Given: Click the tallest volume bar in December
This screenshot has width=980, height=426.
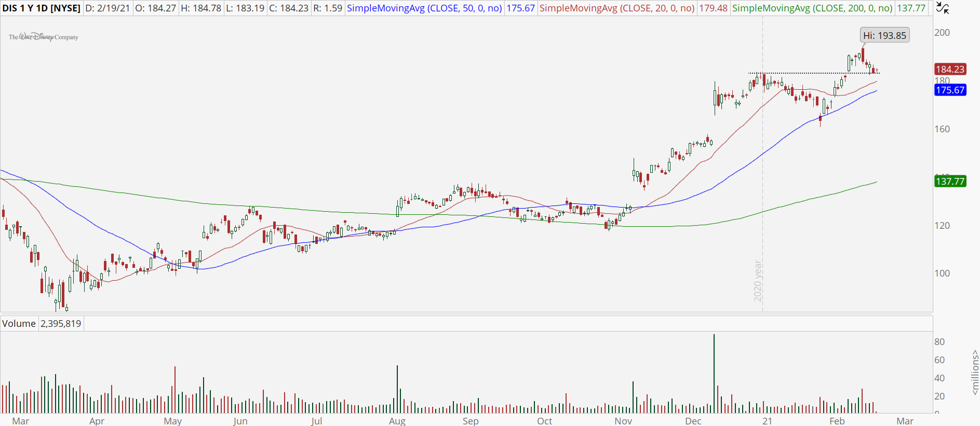Looking at the screenshot, I should 714,374.
